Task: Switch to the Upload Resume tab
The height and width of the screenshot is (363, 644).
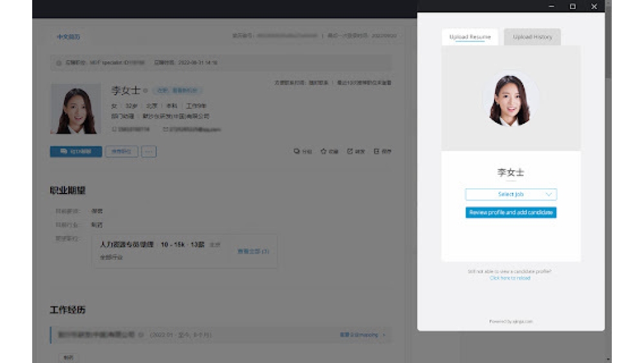Action: (470, 37)
